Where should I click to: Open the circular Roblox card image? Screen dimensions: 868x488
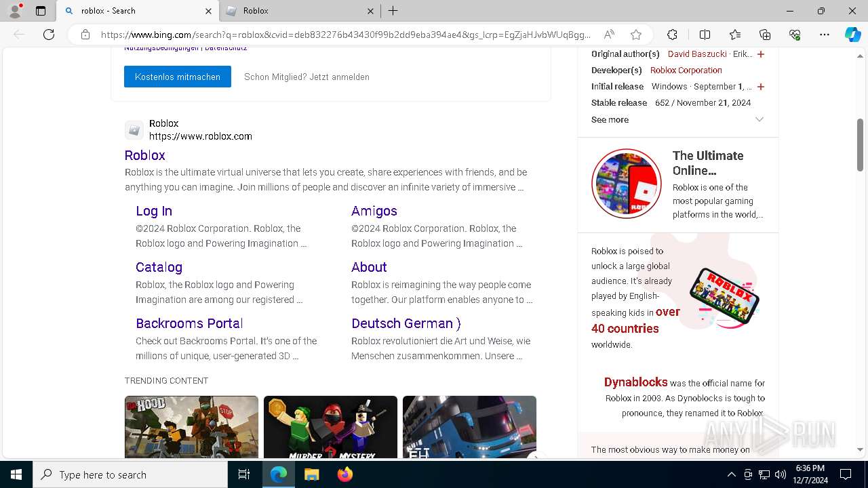click(x=627, y=184)
